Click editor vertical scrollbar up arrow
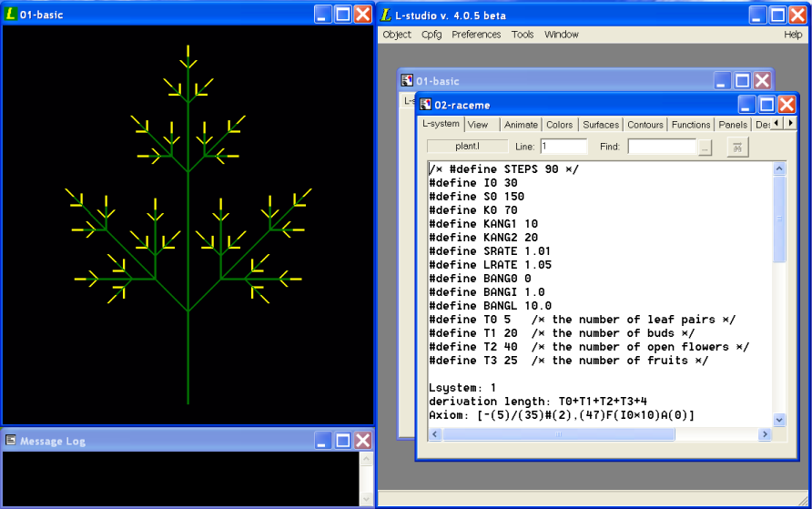 click(x=779, y=168)
